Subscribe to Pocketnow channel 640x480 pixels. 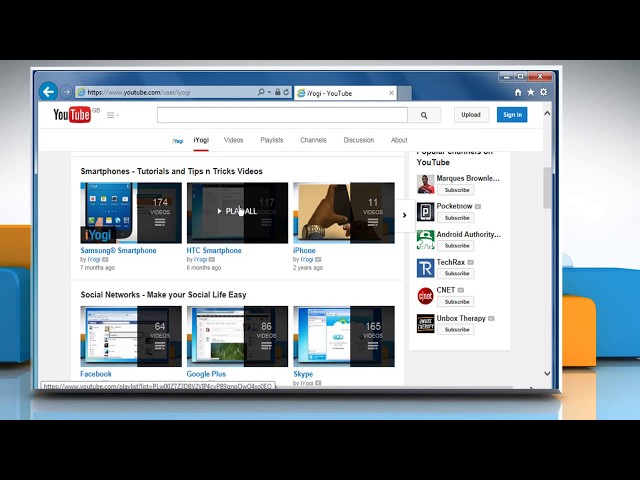click(456, 218)
